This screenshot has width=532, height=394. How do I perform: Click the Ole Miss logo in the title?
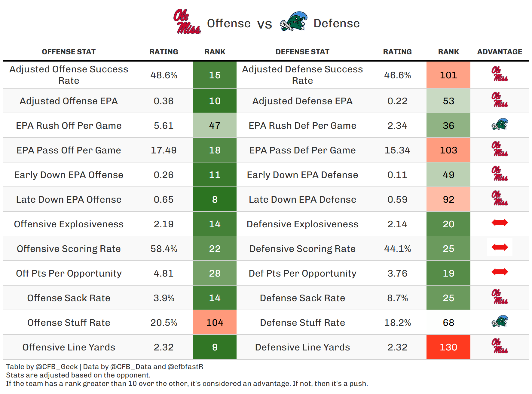(x=187, y=22)
